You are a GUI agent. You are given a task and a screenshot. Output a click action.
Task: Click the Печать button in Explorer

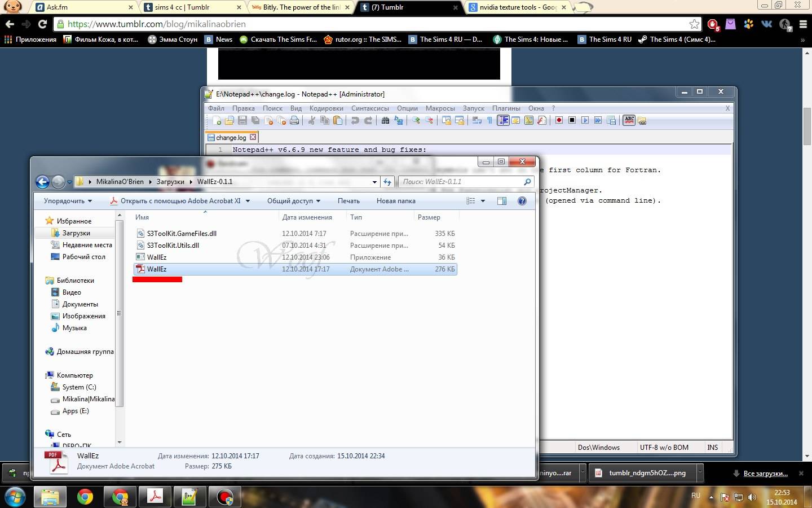click(348, 201)
